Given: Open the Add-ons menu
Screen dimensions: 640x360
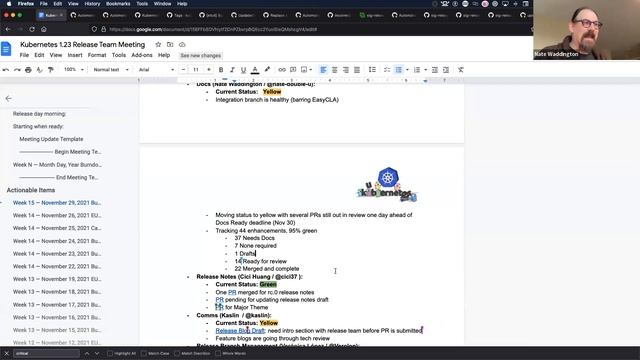Looking at the screenshot, I should (142, 55).
